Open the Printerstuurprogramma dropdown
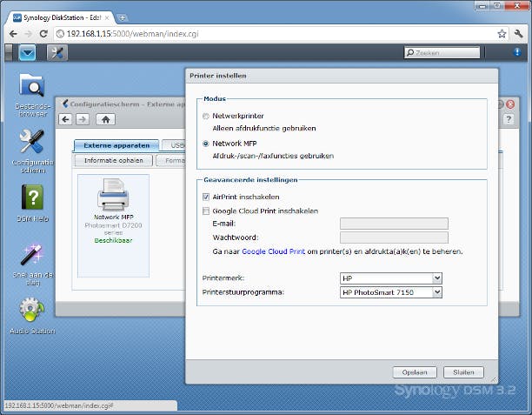532x415 pixels. point(391,292)
